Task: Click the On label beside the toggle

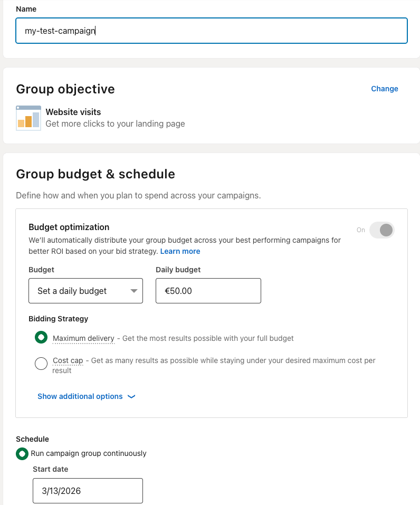Action: tap(360, 230)
